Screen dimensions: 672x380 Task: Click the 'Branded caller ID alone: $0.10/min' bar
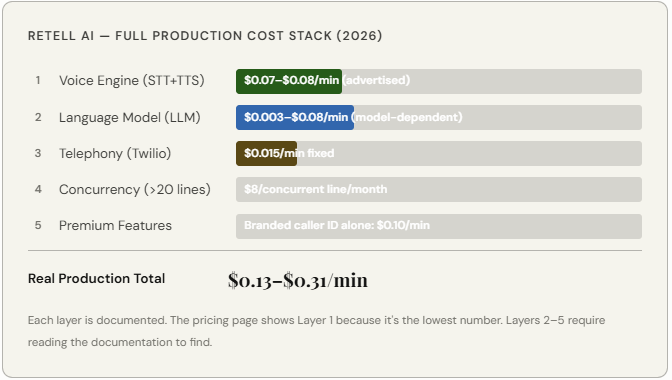(439, 226)
